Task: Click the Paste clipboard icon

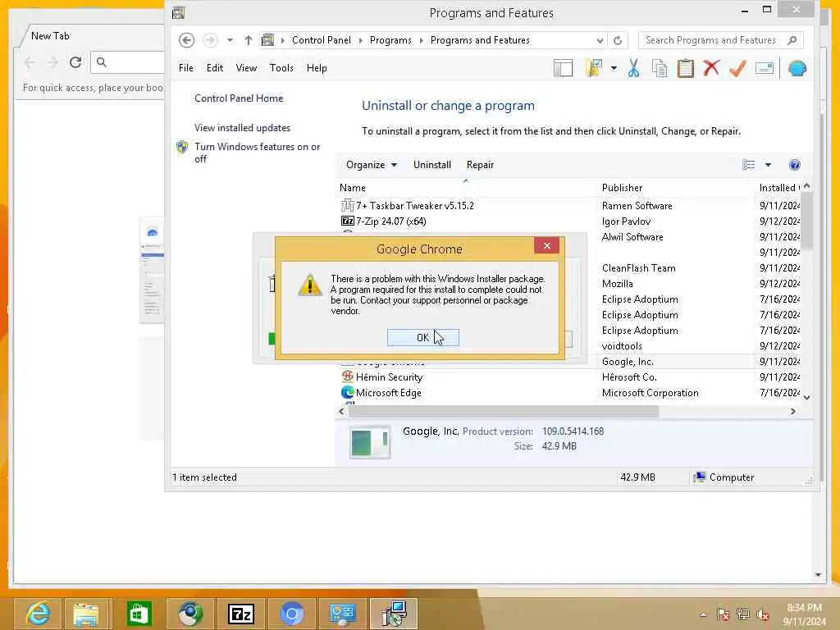Action: [x=685, y=68]
